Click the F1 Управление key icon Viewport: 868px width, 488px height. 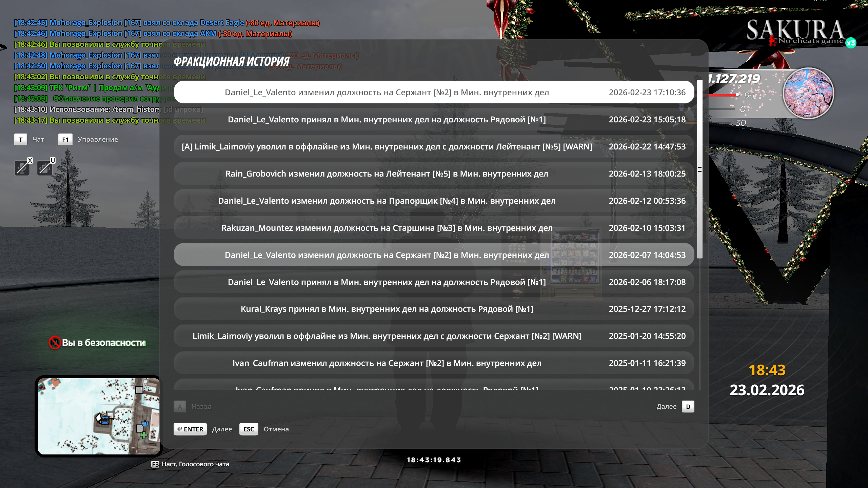65,140
